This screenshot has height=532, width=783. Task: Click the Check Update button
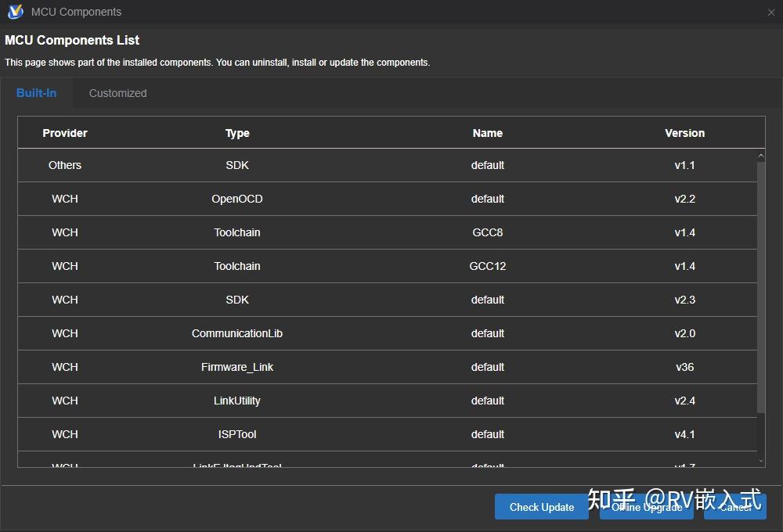pyautogui.click(x=541, y=507)
